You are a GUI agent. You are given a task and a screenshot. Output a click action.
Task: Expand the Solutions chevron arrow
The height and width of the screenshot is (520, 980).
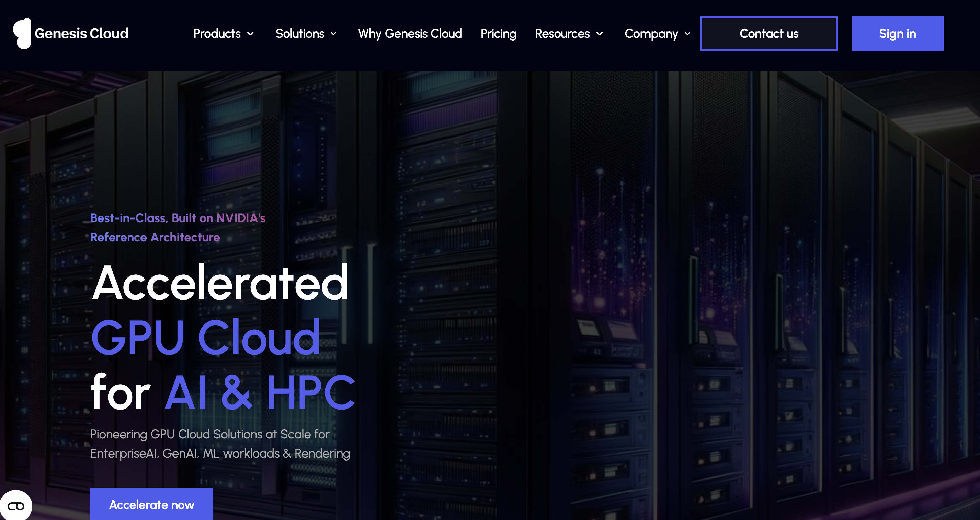coord(334,34)
